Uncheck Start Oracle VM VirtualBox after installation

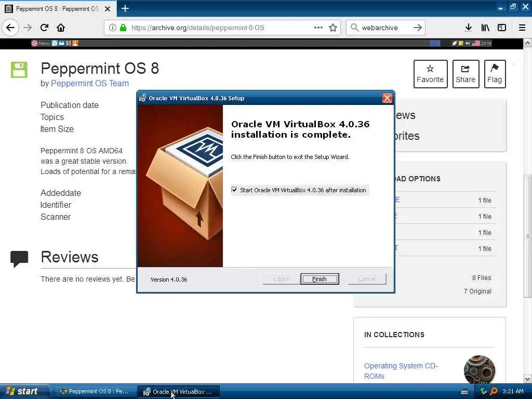[234, 190]
